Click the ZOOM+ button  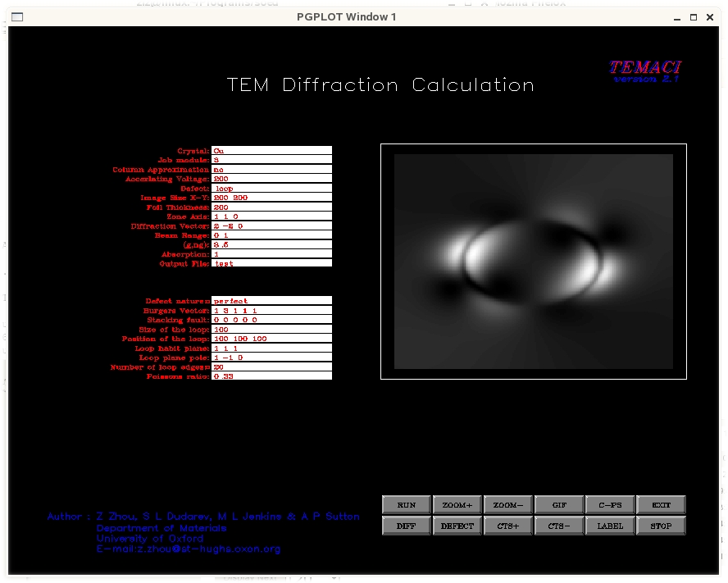tap(457, 505)
